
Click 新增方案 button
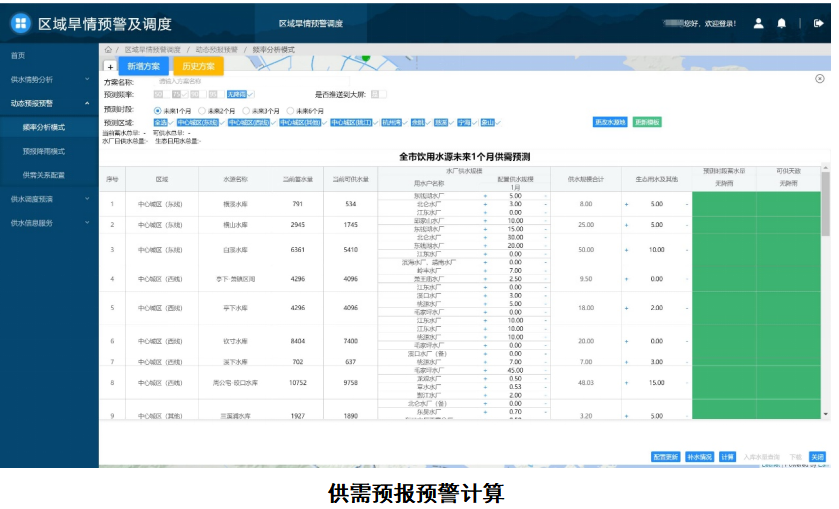(143, 66)
